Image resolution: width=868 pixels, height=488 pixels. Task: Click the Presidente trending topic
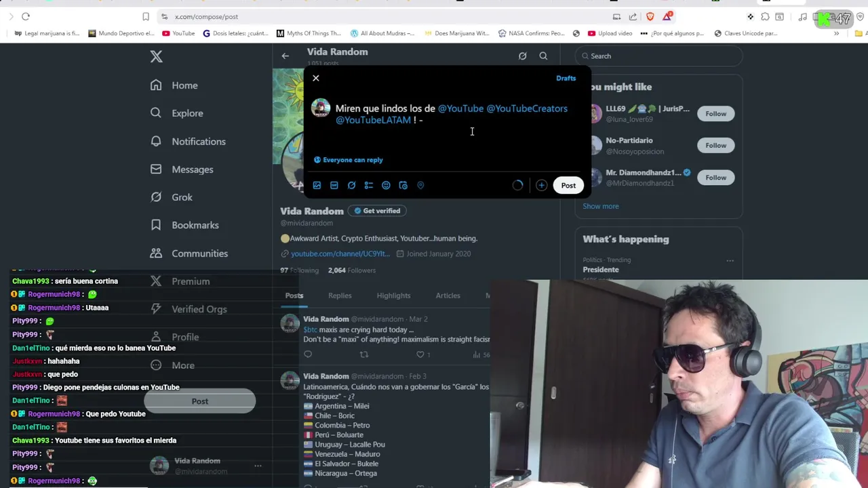point(601,270)
